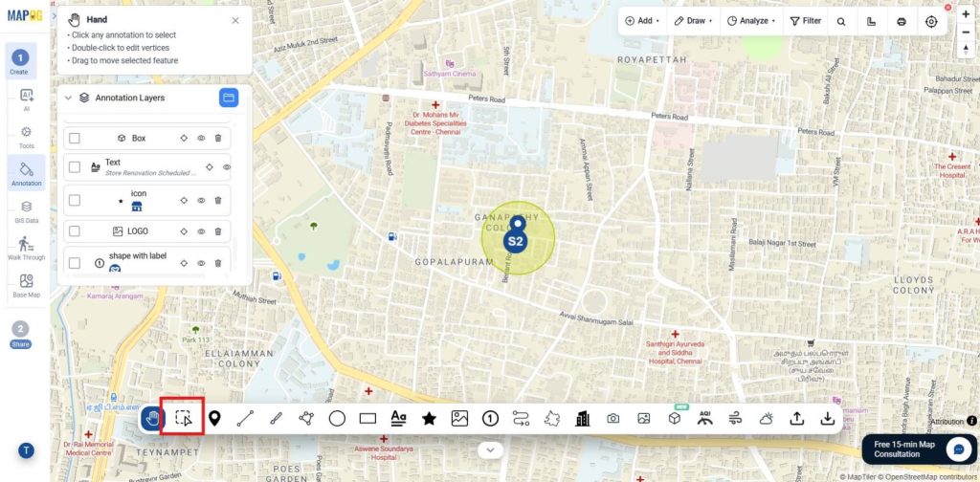Select the route path tool
This screenshot has width=980, height=482.
(x=521, y=418)
